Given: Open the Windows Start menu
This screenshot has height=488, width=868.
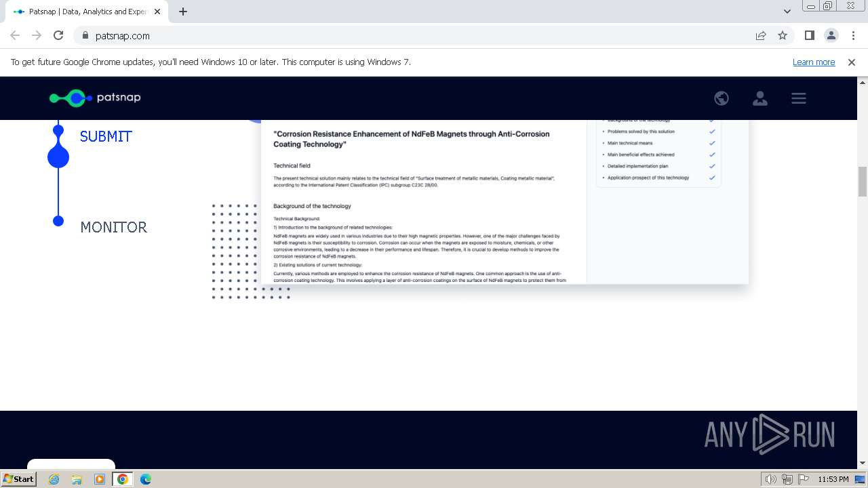Looking at the screenshot, I should point(19,479).
